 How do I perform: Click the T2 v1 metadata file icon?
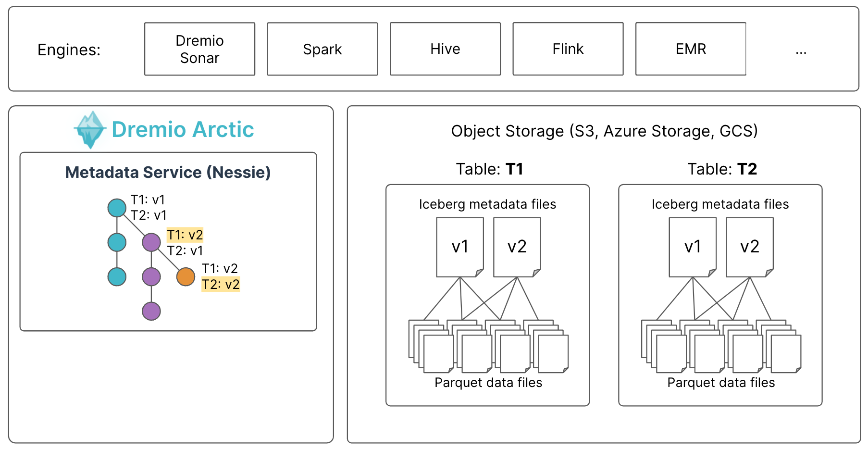692,247
